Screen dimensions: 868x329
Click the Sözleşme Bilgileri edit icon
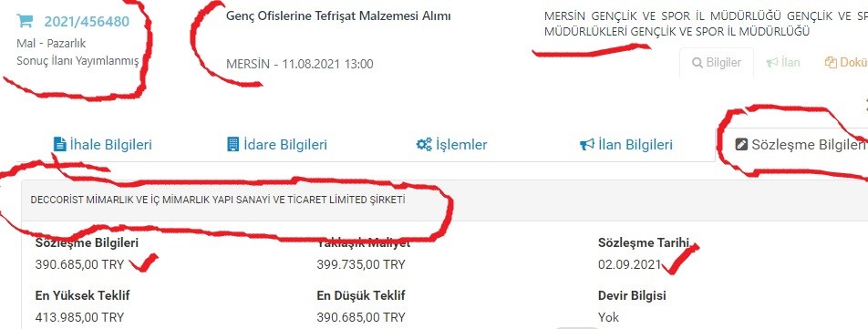pyautogui.click(x=740, y=145)
